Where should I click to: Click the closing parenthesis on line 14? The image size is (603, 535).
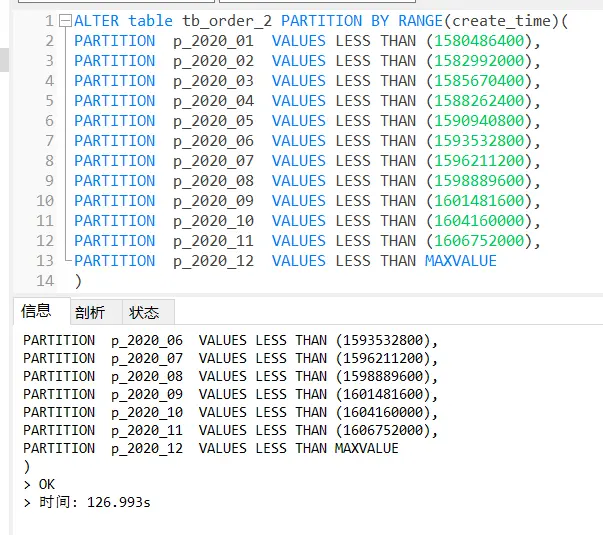[x=78, y=281]
